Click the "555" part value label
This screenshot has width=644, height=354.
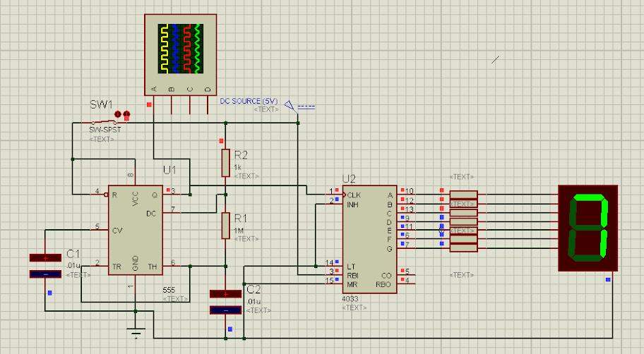coord(169,290)
